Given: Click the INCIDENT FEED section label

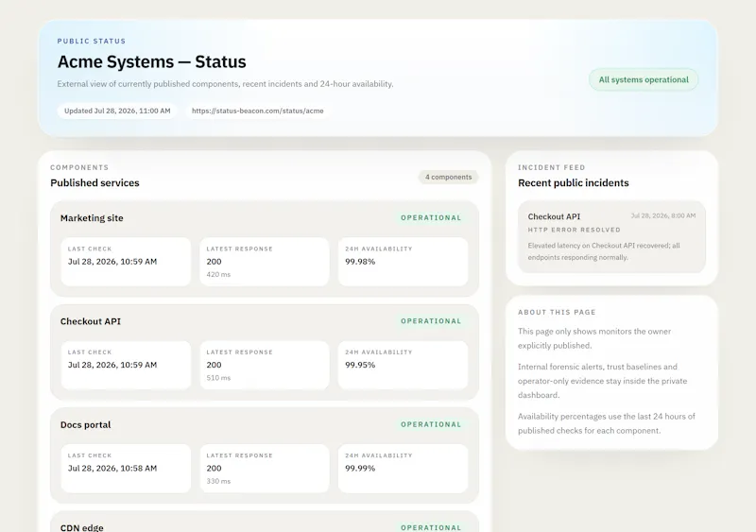Looking at the screenshot, I should tap(552, 167).
